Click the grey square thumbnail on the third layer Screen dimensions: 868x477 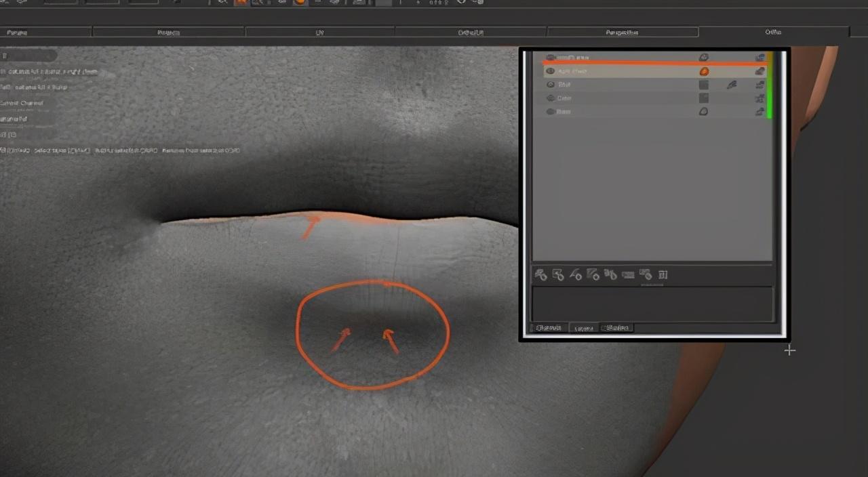pos(704,85)
